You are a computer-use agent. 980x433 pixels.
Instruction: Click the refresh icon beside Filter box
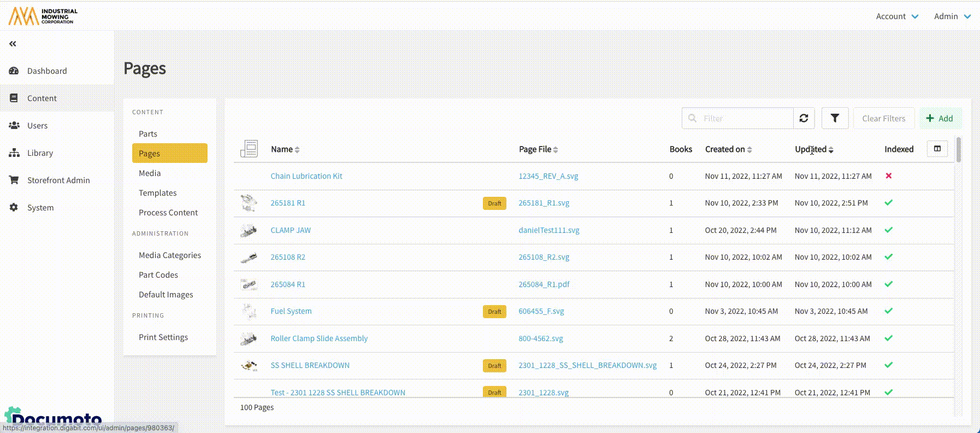804,118
